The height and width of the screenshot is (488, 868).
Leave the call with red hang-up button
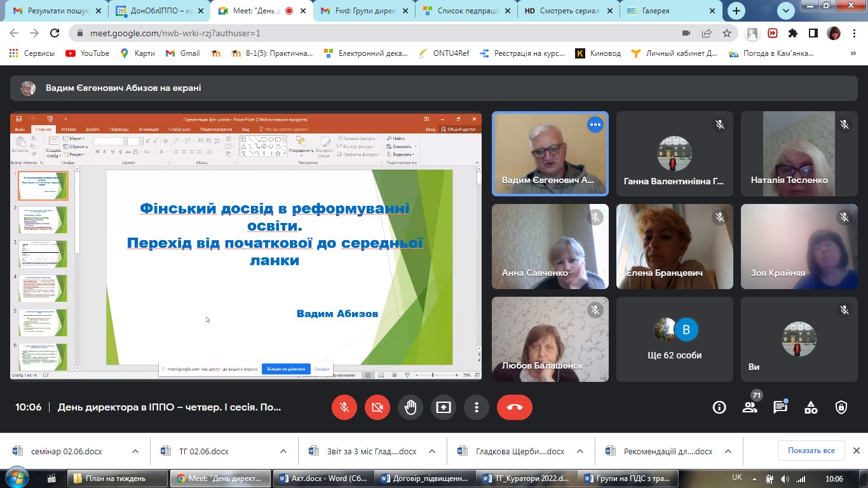pyautogui.click(x=515, y=407)
